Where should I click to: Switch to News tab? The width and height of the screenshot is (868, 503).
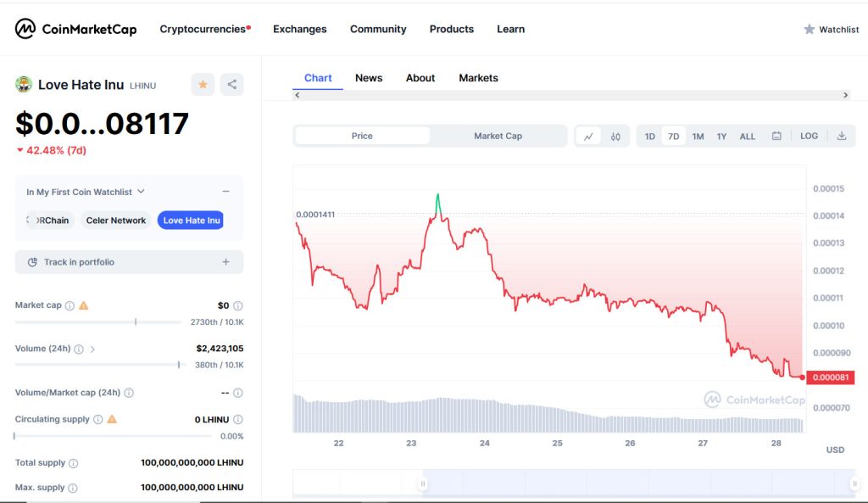[x=369, y=78]
